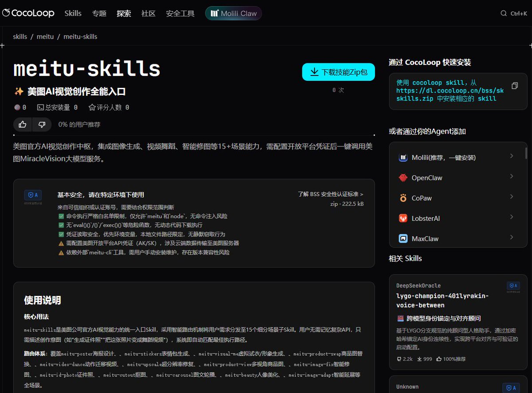Screen dimensions: 532x393
Task: Select Molili (推荐, 一键安装) agent
Action: point(457,157)
